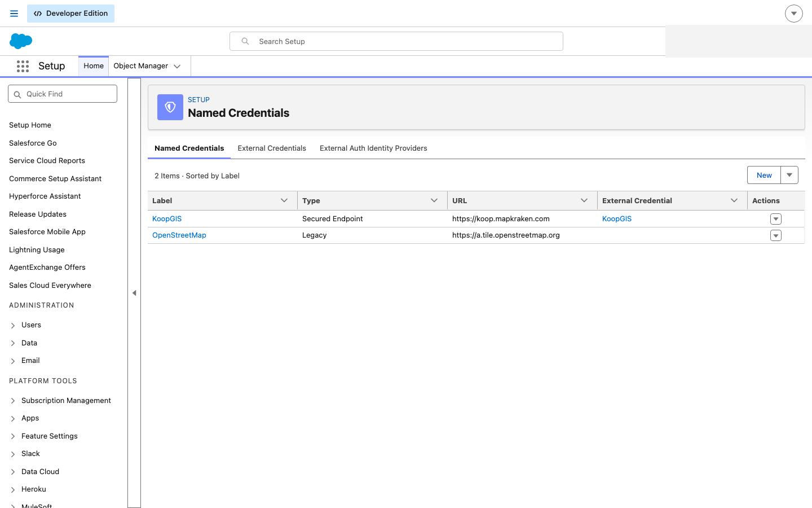This screenshot has height=508, width=812.
Task: Open the Label column header menu
Action: click(284, 200)
